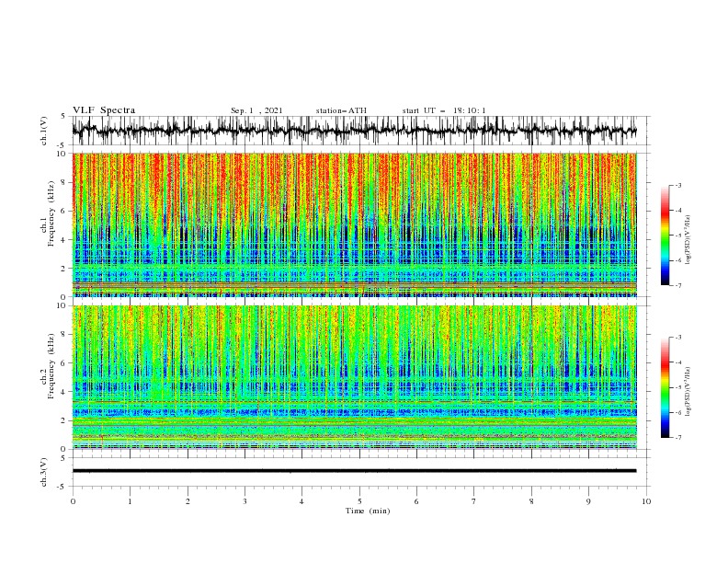Click the ch.1 waveform trace plot
The width and height of the screenshot is (728, 563).
pyautogui.click(x=354, y=131)
